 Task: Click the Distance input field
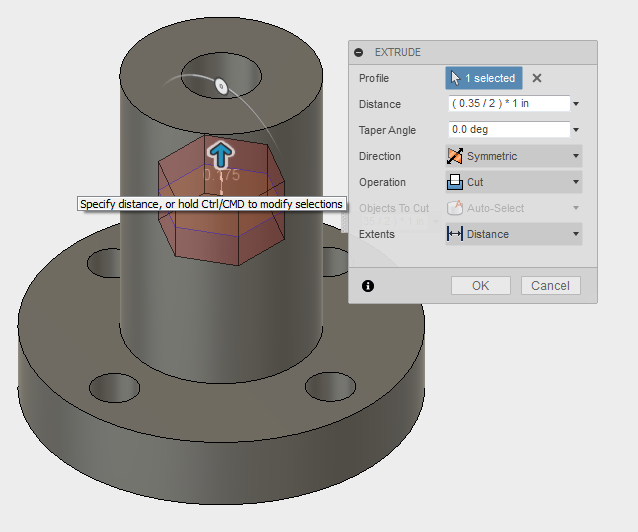[x=509, y=103]
